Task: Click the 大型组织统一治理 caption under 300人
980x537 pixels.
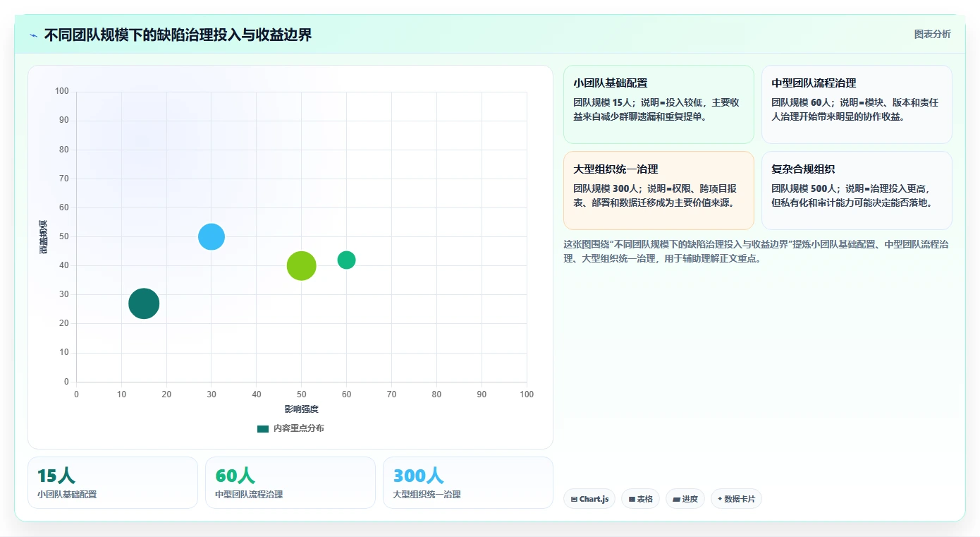Action: click(x=427, y=495)
